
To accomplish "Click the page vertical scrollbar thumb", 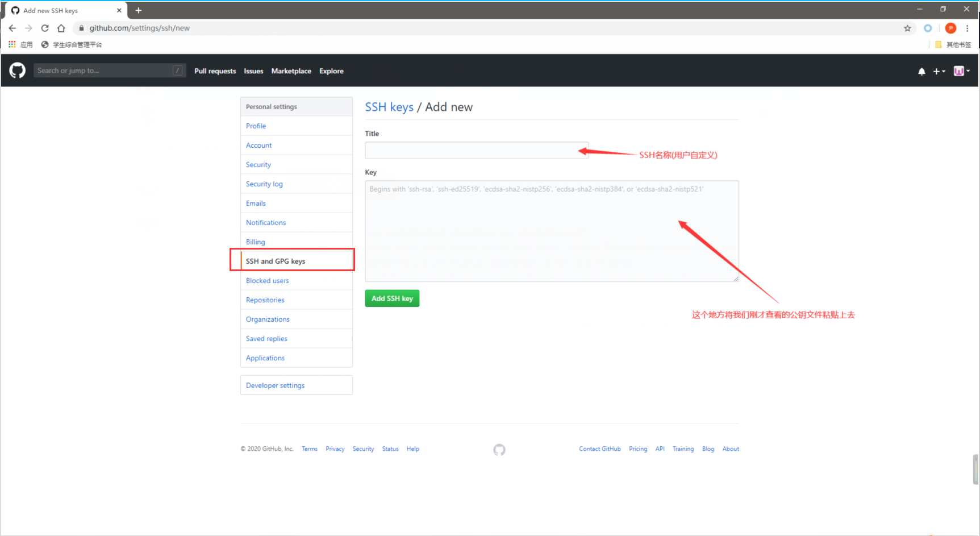I will coord(976,469).
